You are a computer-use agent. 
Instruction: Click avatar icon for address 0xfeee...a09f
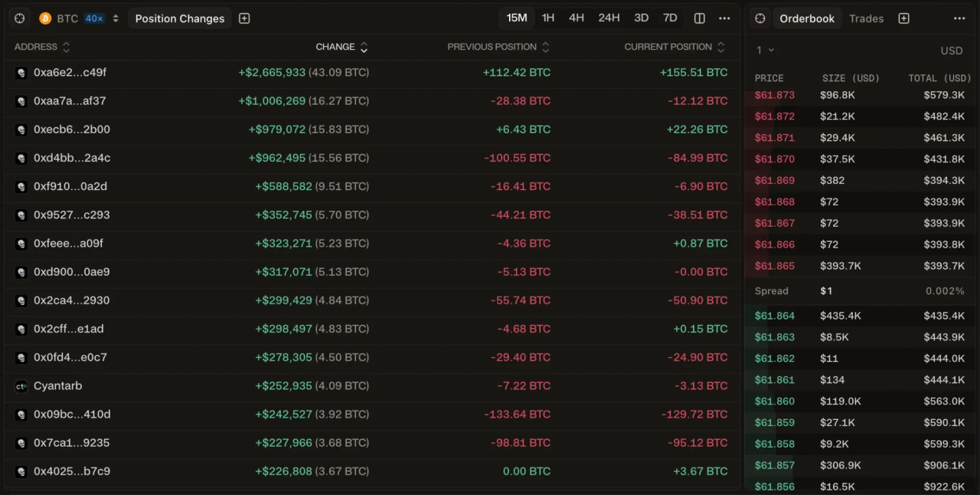point(21,244)
